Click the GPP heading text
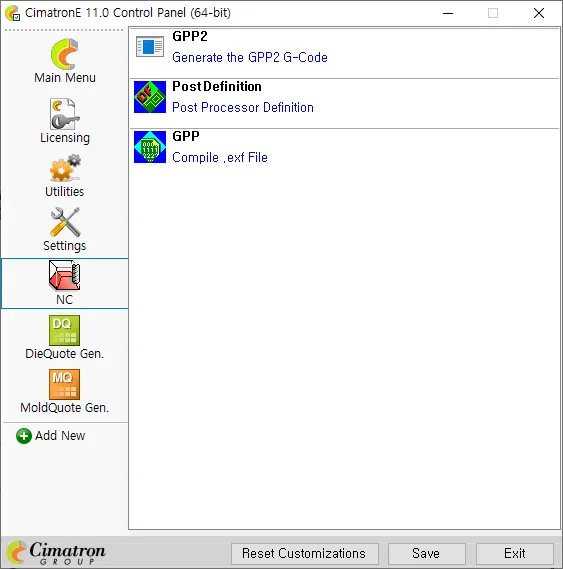563x569 pixels. click(x=186, y=136)
